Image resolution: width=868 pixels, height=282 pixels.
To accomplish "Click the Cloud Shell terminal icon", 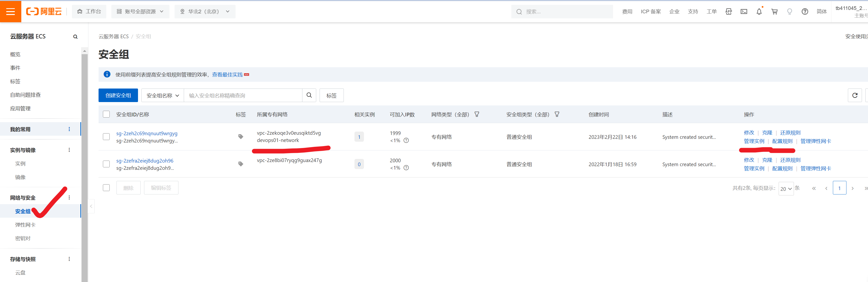I will 744,12.
